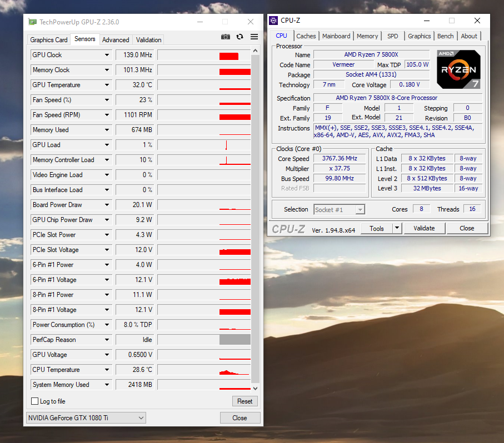
Task: Open the Validation tab in GPU-Z
Action: tap(148, 40)
